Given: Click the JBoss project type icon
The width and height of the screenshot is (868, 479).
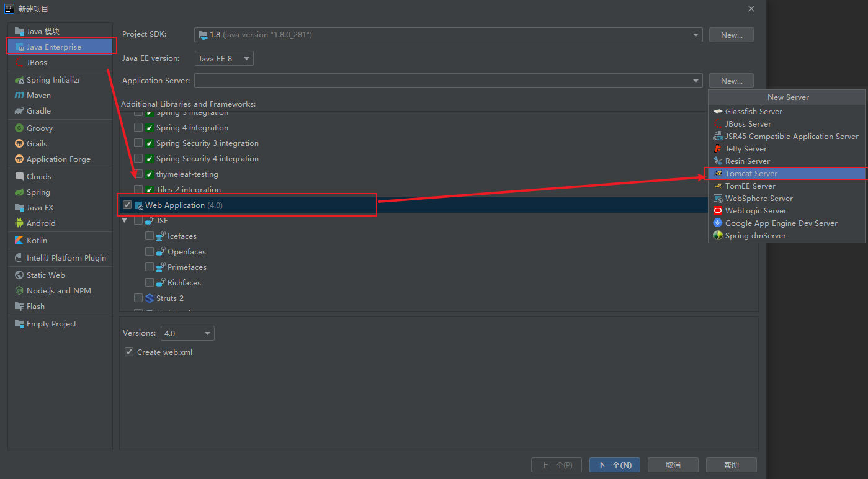Looking at the screenshot, I should click(19, 62).
